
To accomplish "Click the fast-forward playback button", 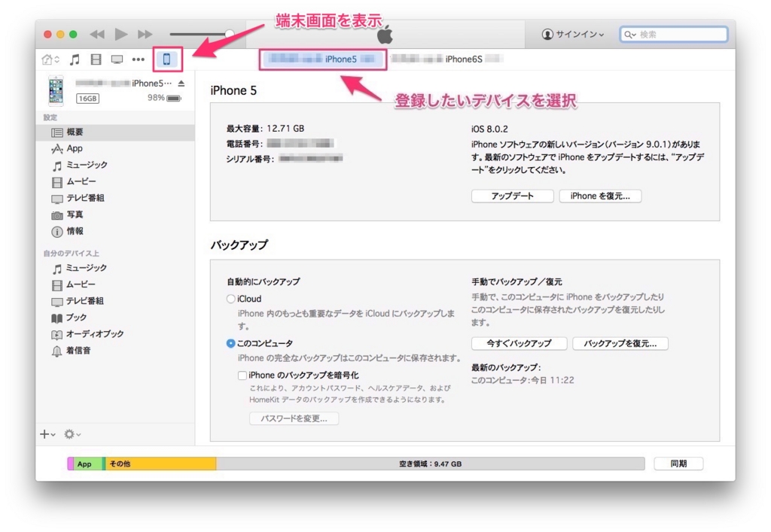I will [x=145, y=35].
